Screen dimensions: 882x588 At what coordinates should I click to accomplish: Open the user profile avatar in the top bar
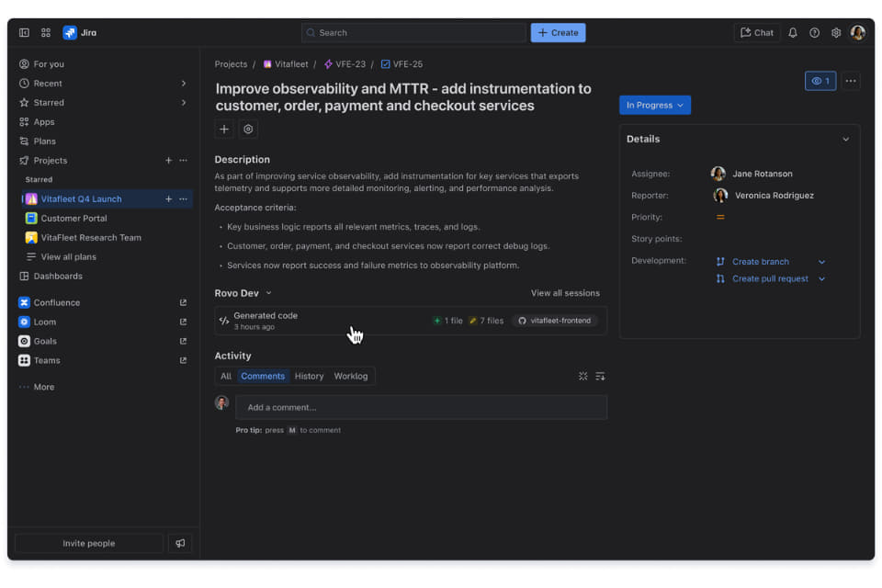[858, 33]
